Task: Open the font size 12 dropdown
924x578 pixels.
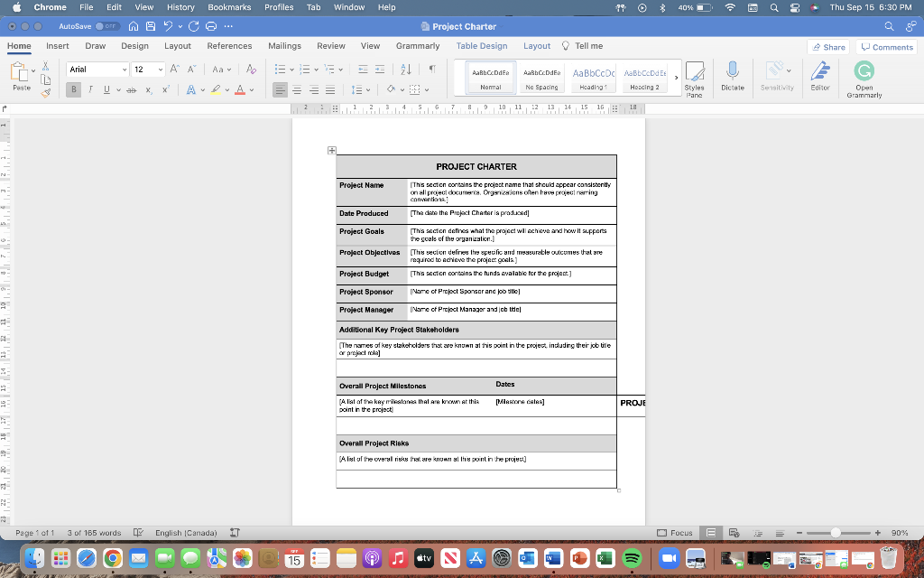Action: pyautogui.click(x=161, y=70)
